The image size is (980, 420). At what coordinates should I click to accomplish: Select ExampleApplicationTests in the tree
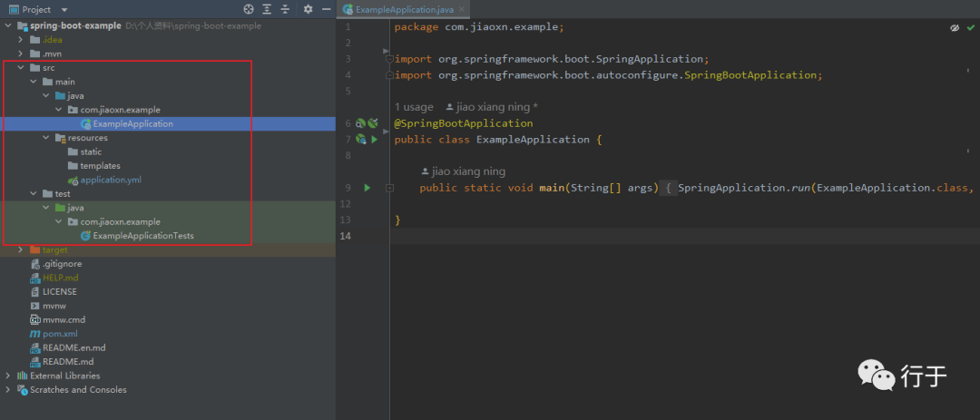[142, 236]
